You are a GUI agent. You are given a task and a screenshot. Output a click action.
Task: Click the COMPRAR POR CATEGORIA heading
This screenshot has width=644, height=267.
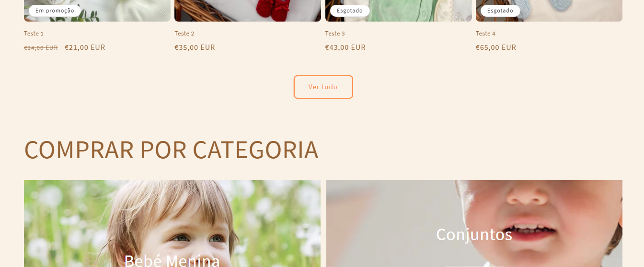(x=171, y=150)
